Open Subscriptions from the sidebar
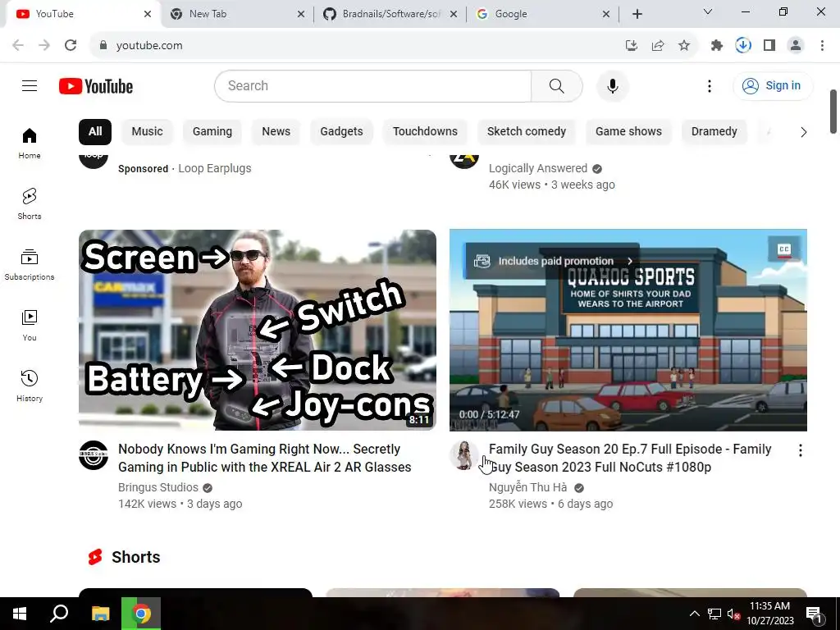This screenshot has width=840, height=630. (x=30, y=265)
